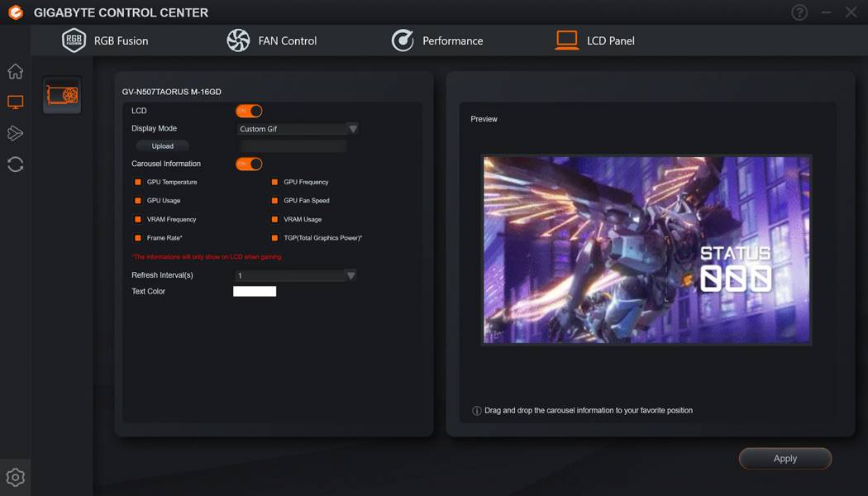Select the graphics card device thumbnail
The width and height of the screenshot is (868, 496).
[x=62, y=95]
